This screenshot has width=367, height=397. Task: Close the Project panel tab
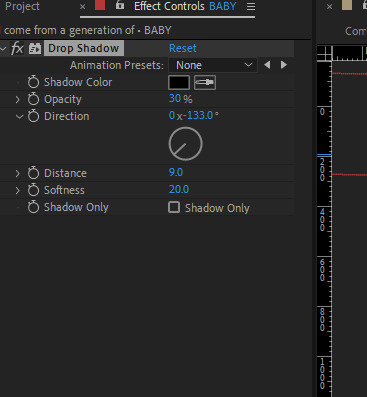[x=83, y=7]
